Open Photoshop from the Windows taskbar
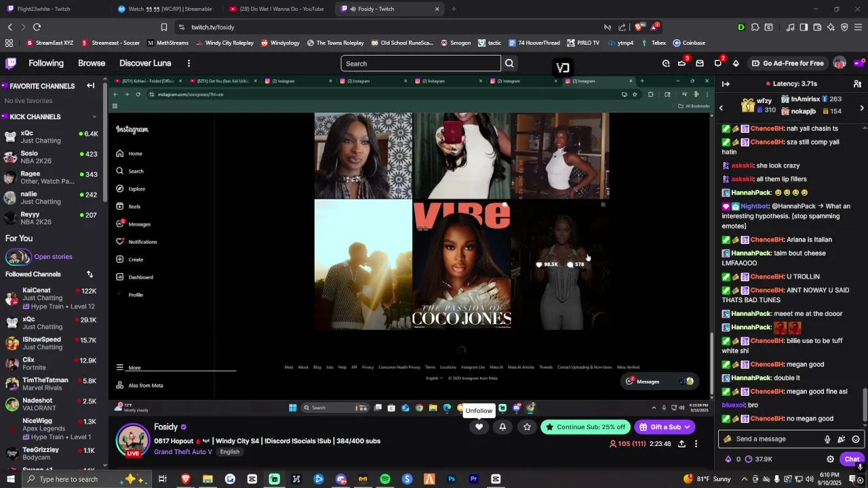 (452, 479)
